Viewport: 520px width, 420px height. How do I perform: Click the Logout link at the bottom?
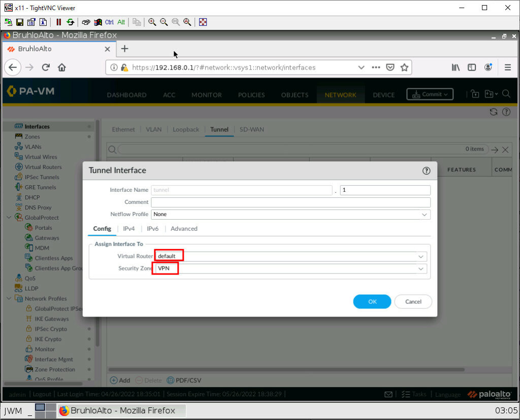point(42,394)
